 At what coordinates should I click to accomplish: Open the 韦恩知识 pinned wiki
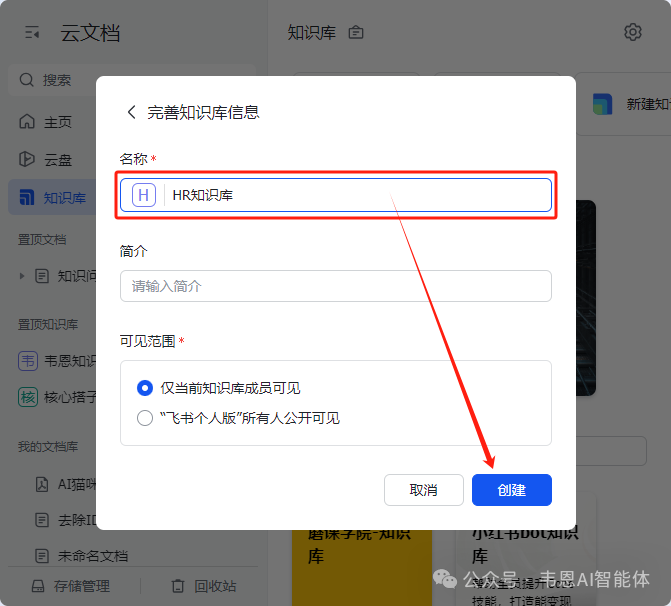coord(57,361)
